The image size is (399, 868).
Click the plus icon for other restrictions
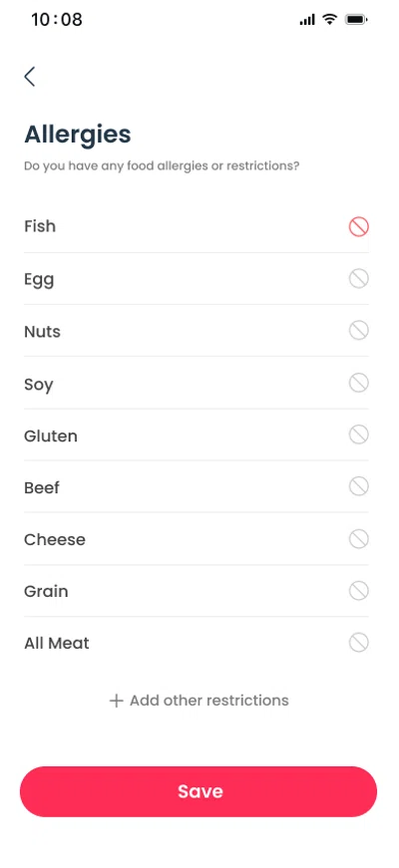point(116,701)
